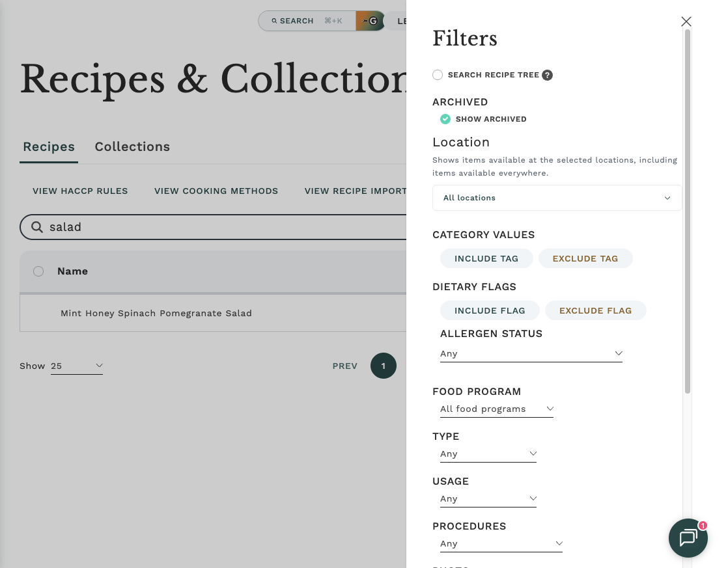Click Exclude Flag button

click(x=595, y=310)
